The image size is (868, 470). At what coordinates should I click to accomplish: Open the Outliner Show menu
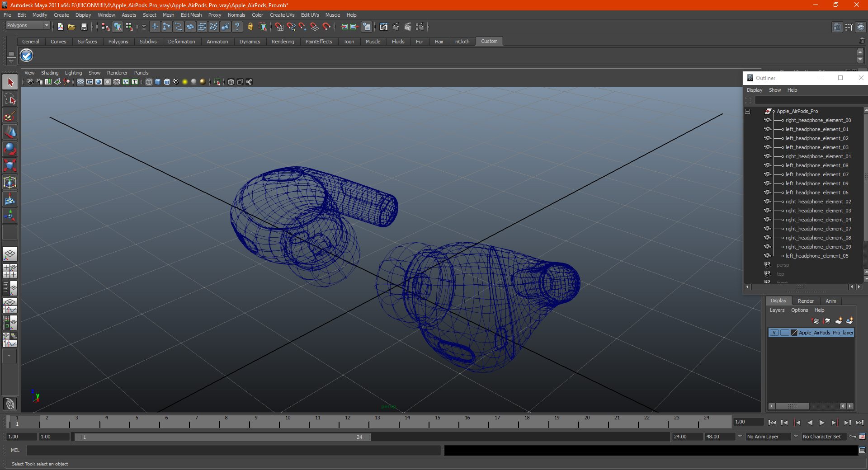coord(775,90)
